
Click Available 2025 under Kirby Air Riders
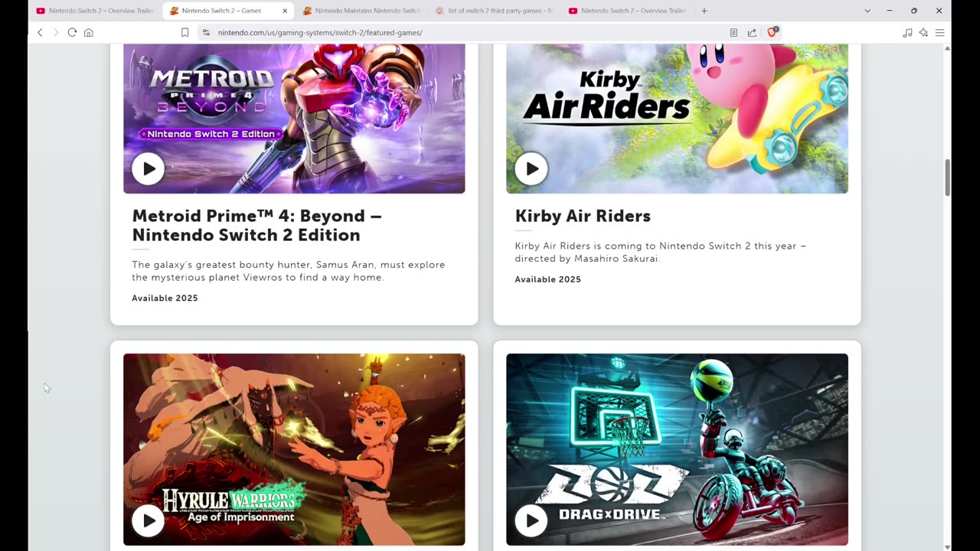[x=547, y=279]
